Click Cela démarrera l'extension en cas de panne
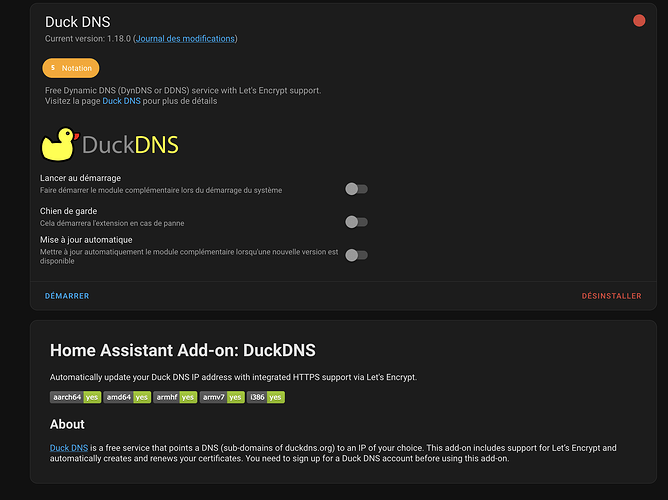The width and height of the screenshot is (668, 500). [112, 223]
